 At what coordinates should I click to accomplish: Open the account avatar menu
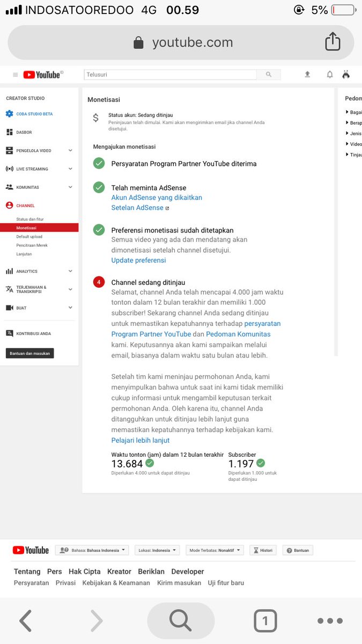pos(346,75)
